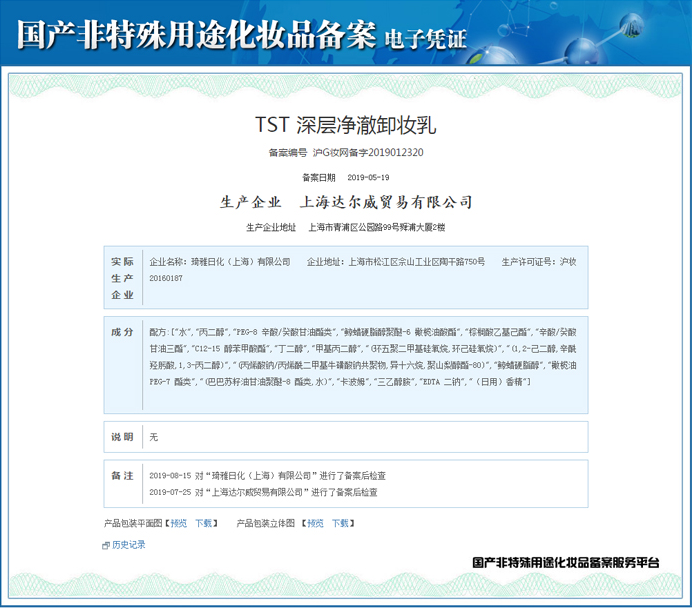Click the 备案编号 沪G妆网备字2019012320 text
This screenshot has width=692, height=608.
[346, 153]
